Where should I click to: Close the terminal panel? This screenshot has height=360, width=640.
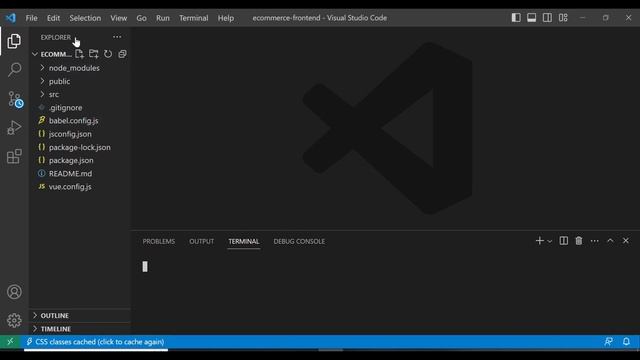(626, 241)
